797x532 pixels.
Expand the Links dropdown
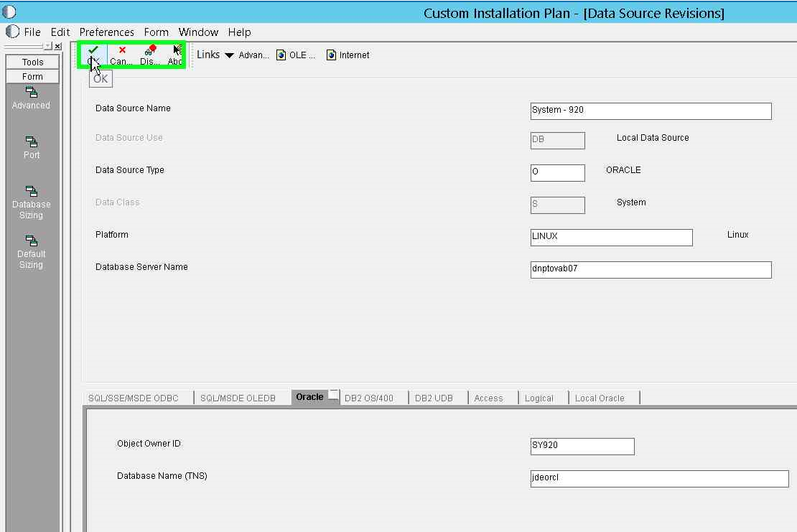pos(228,54)
